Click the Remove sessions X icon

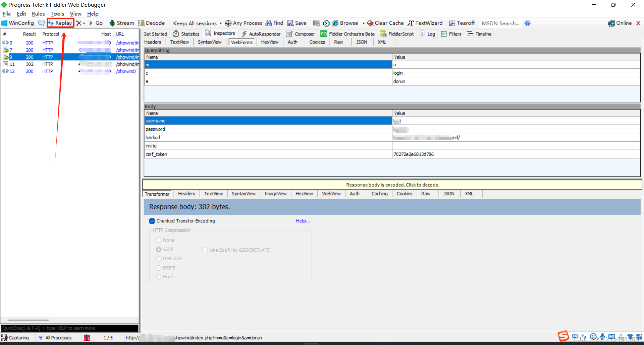78,23
